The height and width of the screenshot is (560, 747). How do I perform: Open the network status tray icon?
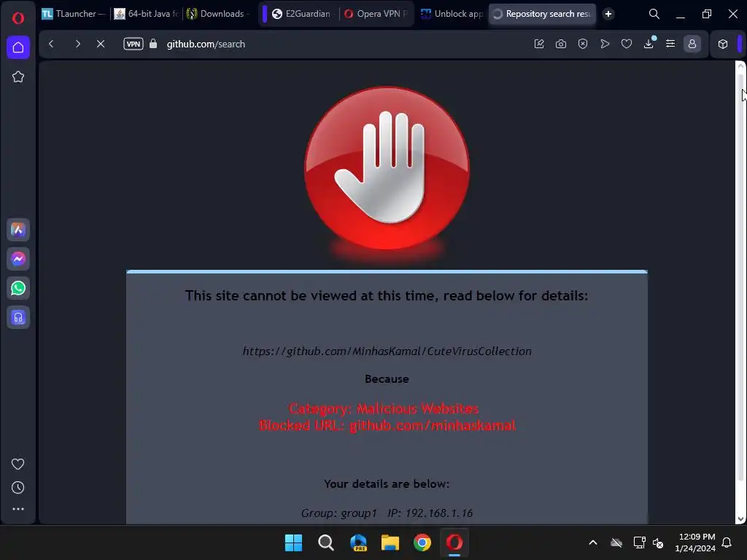[x=639, y=542]
